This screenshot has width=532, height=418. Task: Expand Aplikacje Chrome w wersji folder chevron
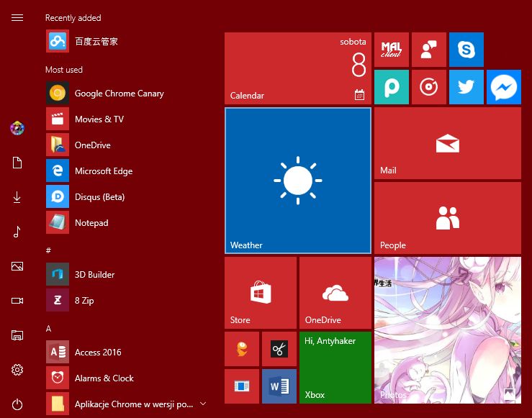(203, 404)
